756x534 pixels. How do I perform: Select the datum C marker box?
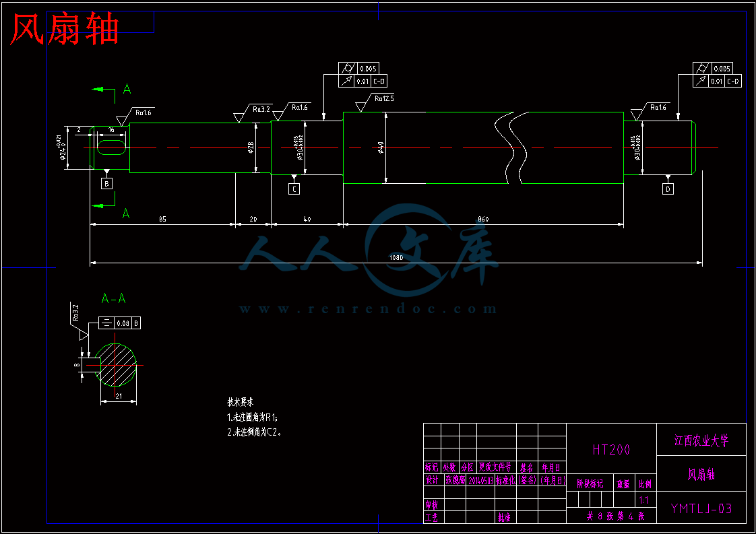294,189
